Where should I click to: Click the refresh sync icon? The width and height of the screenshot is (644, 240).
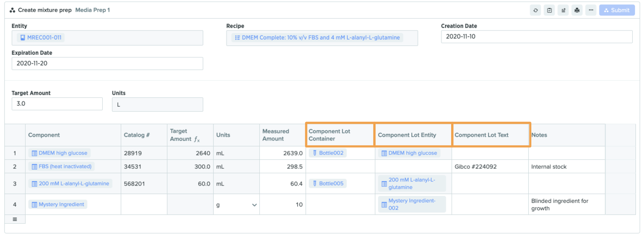(535, 10)
